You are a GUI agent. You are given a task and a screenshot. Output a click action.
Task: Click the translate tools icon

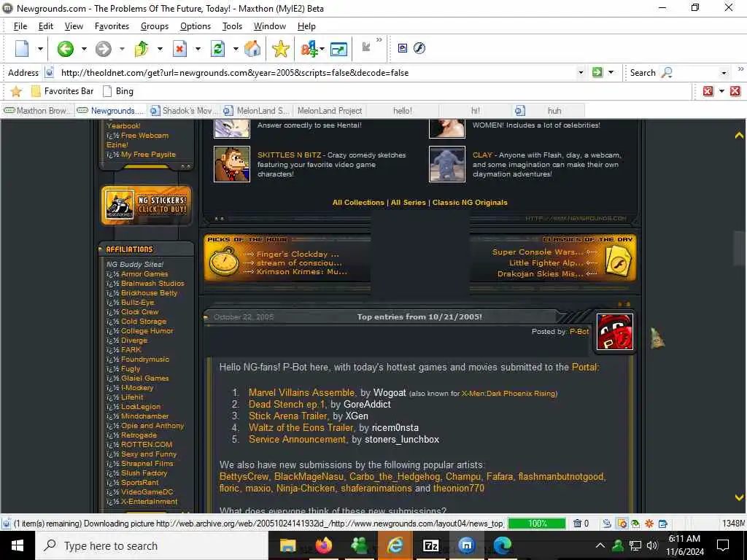point(309,49)
